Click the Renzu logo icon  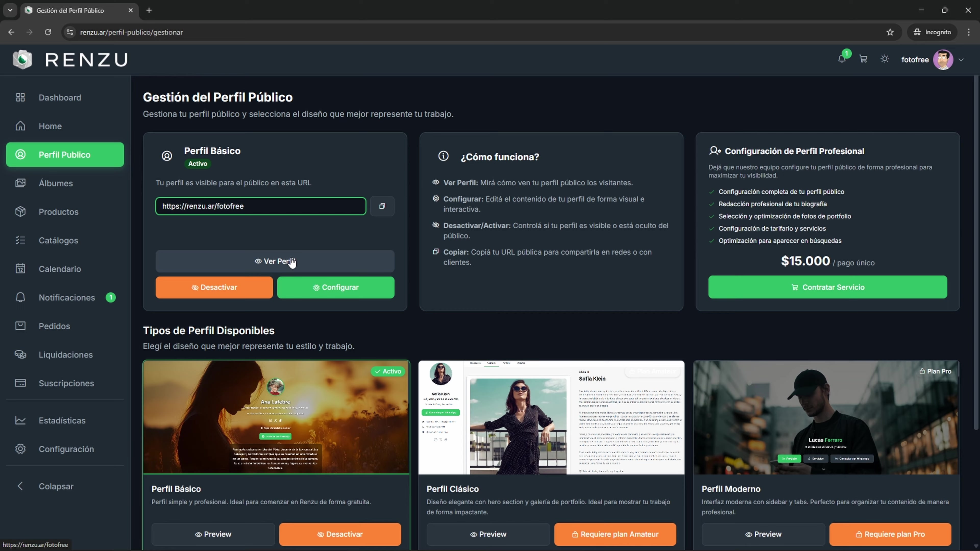[22, 60]
